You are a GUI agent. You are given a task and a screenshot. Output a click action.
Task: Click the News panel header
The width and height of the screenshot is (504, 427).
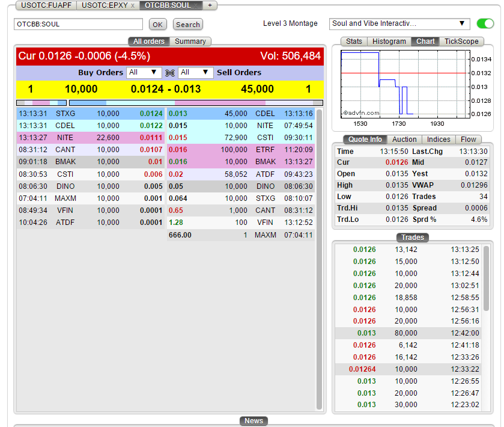coord(254,421)
